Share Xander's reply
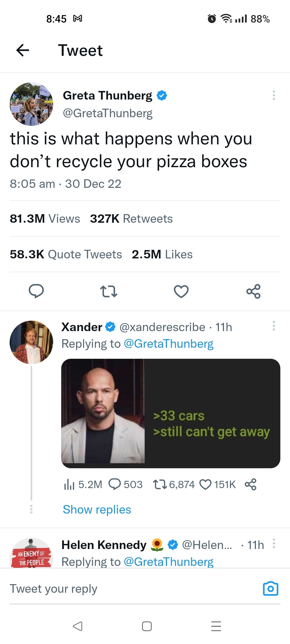Viewport: 290px width, 644px height. pos(251,485)
